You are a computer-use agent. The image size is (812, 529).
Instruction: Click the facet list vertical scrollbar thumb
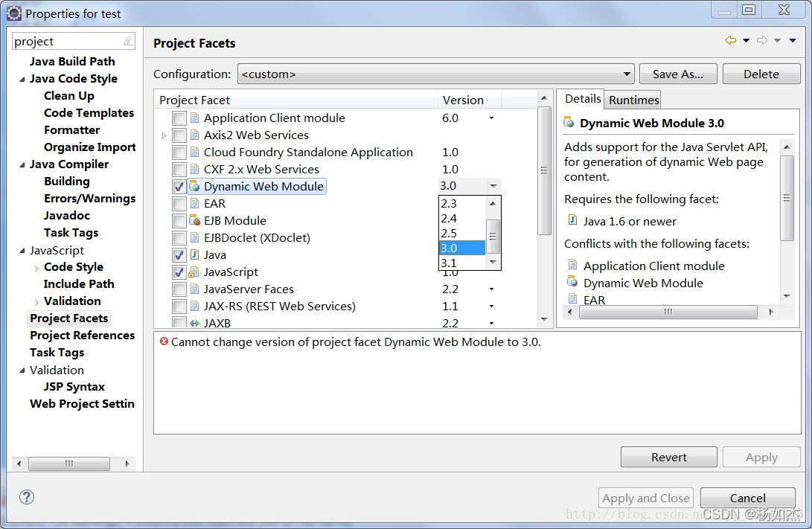544,170
